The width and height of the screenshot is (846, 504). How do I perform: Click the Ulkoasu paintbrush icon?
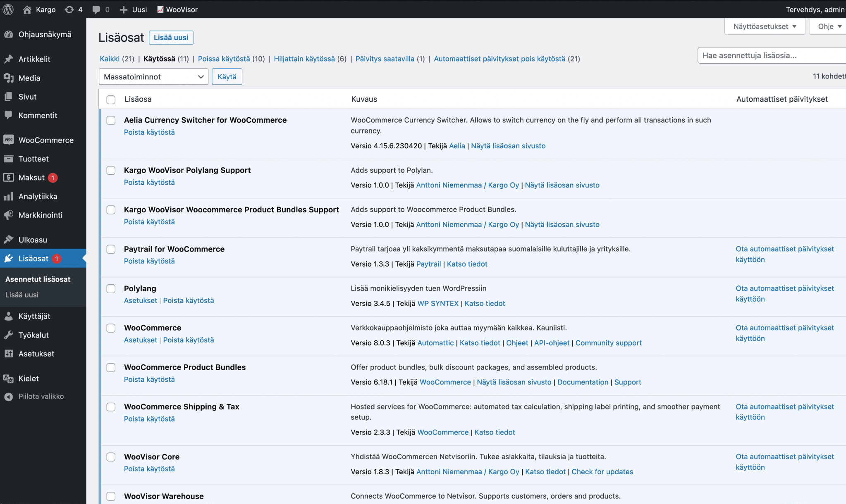(x=9, y=240)
